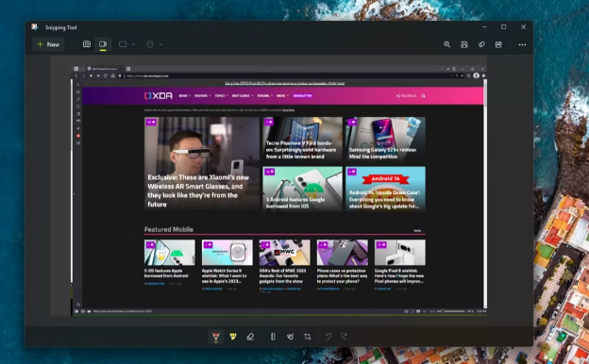
Task: Switch to Snip (camera) mode
Action: coord(87,44)
